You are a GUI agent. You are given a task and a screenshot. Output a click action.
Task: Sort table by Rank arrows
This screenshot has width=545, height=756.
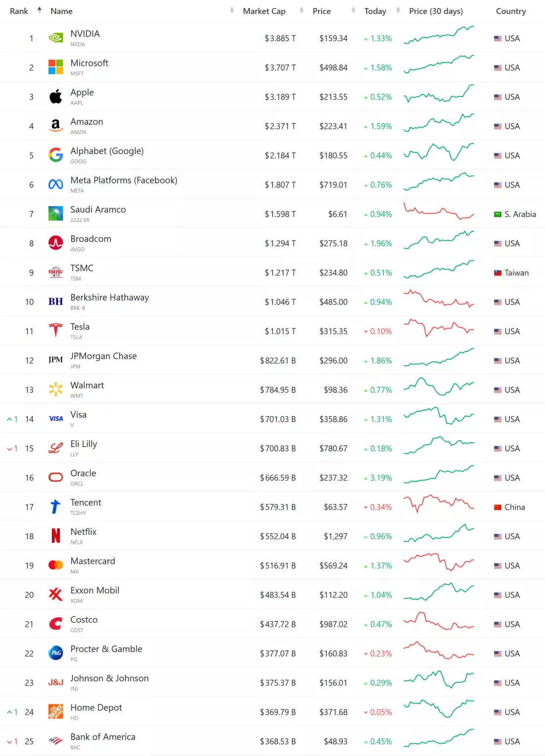point(40,10)
